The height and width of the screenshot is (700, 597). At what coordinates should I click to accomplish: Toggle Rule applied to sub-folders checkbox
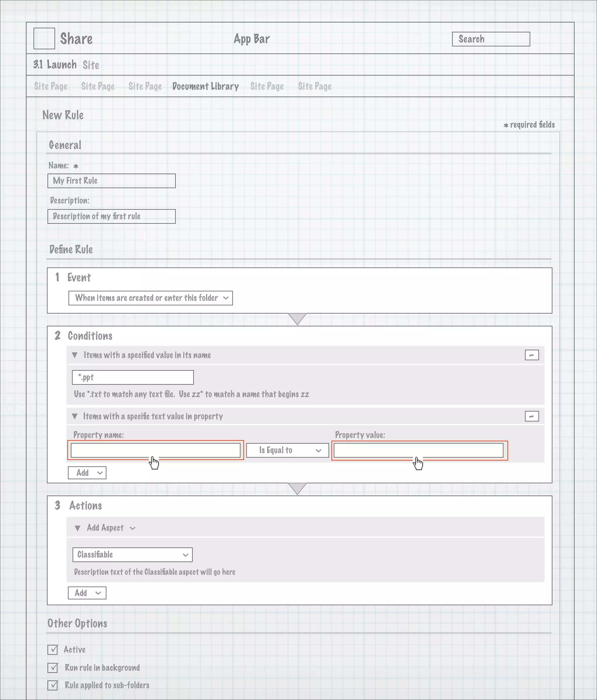pyautogui.click(x=53, y=685)
